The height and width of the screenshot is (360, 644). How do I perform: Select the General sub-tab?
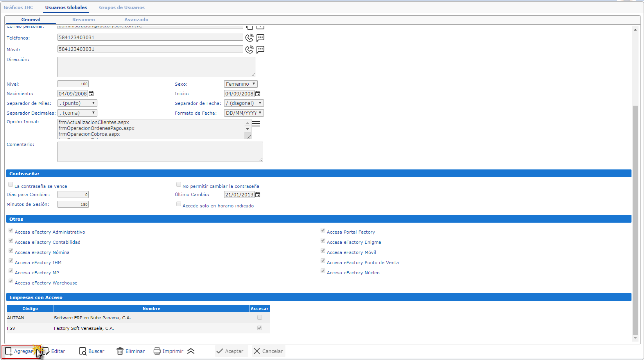click(x=31, y=20)
